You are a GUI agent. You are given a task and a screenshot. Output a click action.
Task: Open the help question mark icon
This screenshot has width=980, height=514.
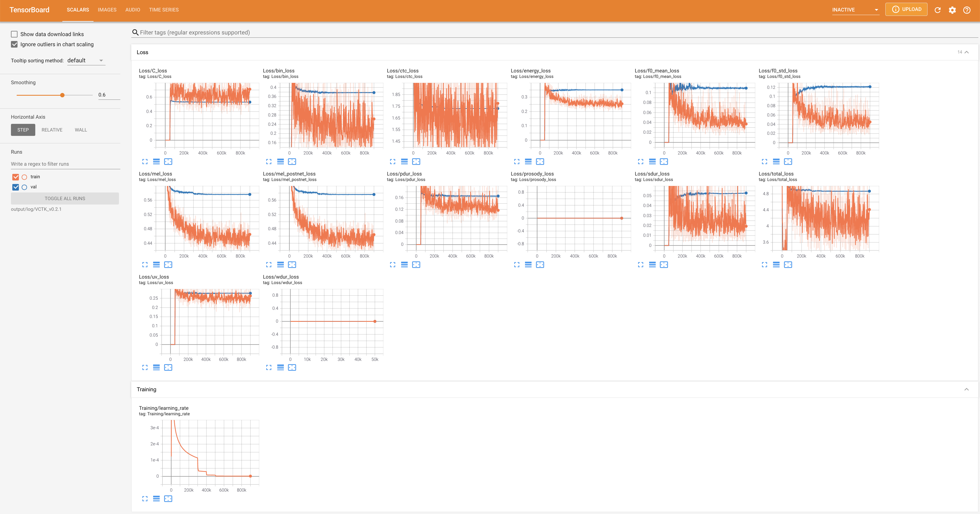click(967, 10)
